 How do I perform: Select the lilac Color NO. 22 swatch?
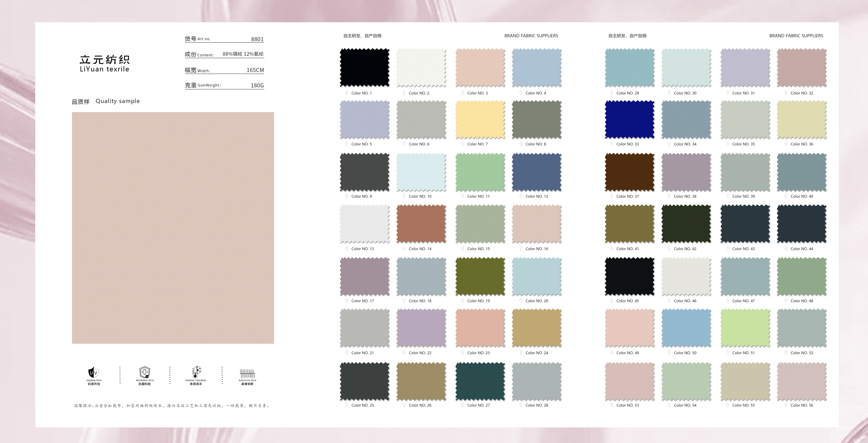click(x=421, y=328)
